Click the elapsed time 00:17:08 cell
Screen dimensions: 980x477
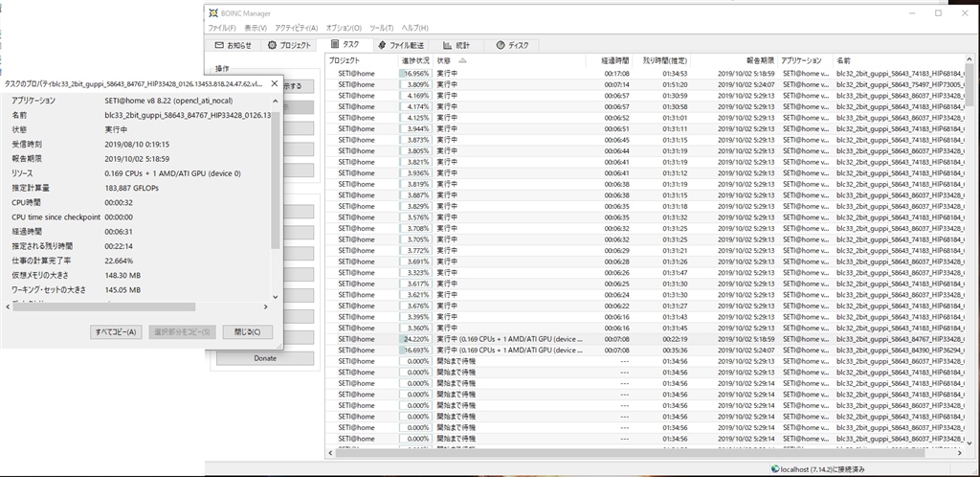pyautogui.click(x=617, y=73)
